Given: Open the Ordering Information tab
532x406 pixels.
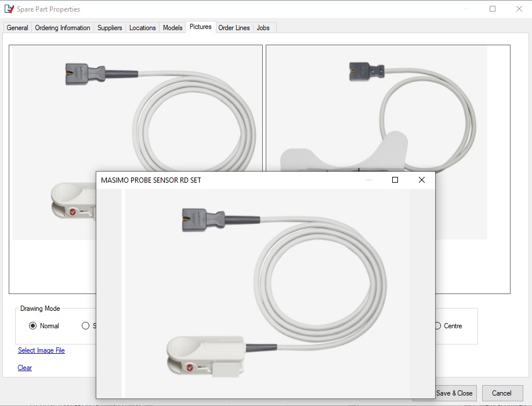Looking at the screenshot, I should point(63,28).
